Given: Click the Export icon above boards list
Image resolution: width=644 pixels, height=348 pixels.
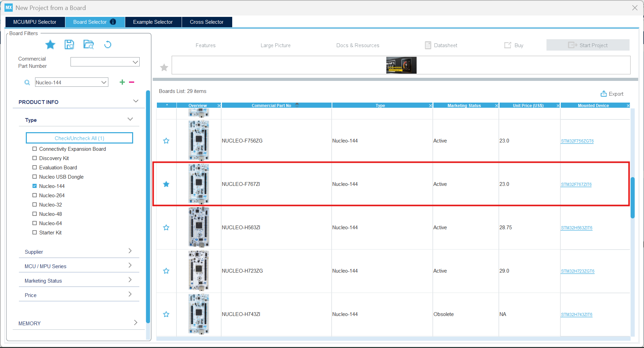Looking at the screenshot, I should 603,94.
